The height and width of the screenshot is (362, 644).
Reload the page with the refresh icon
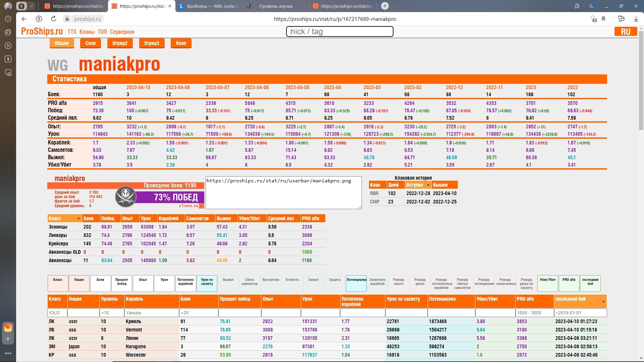point(54,19)
